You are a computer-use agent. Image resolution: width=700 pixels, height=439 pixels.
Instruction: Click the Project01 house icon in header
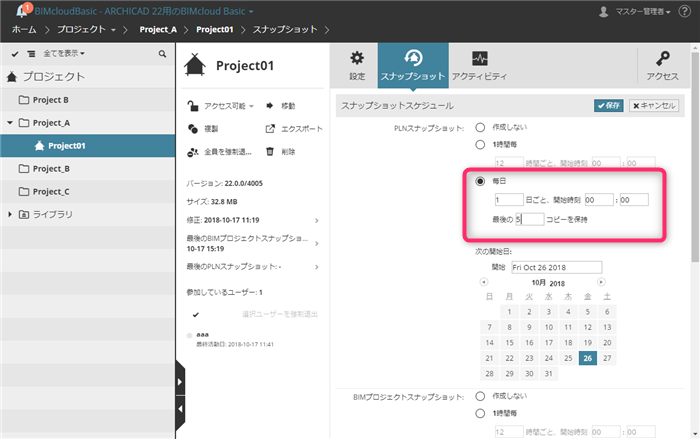(x=195, y=65)
